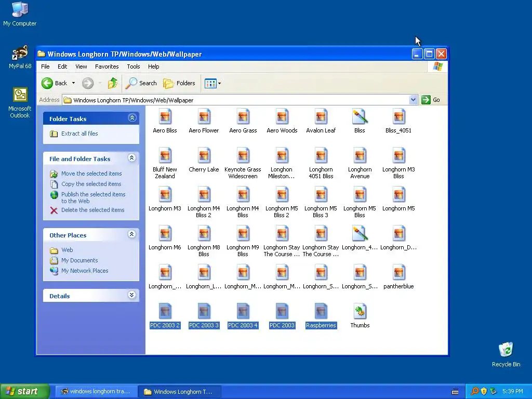The width and height of the screenshot is (532, 399).
Task: Click the security shield tray icon
Action: click(x=484, y=391)
